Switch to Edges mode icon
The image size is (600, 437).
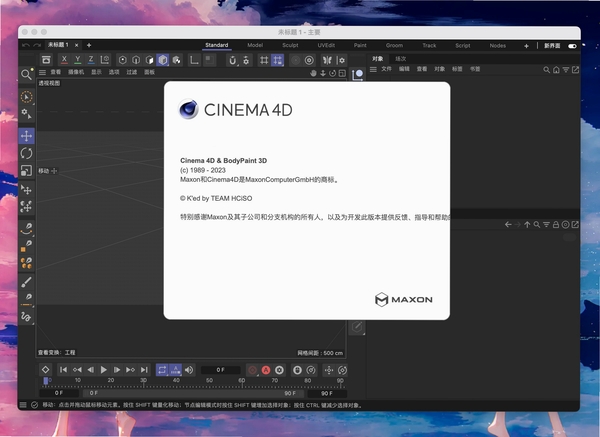[136, 60]
